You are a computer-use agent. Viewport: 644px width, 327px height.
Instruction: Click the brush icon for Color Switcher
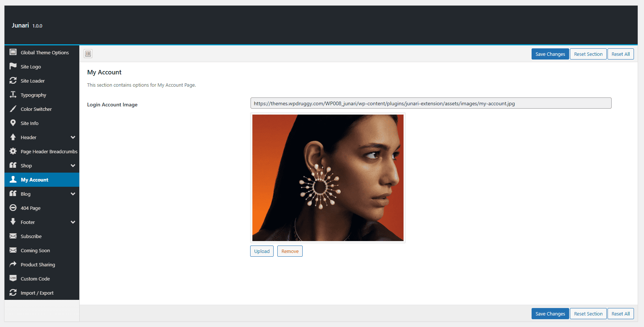point(13,109)
